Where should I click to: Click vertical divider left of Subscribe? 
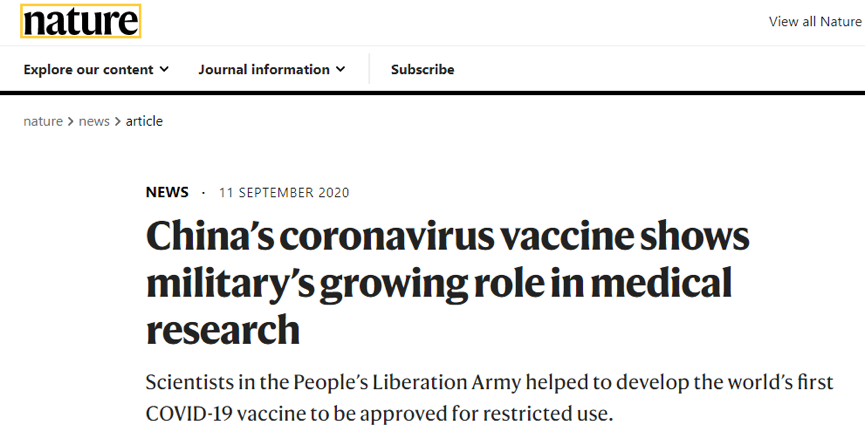369,69
